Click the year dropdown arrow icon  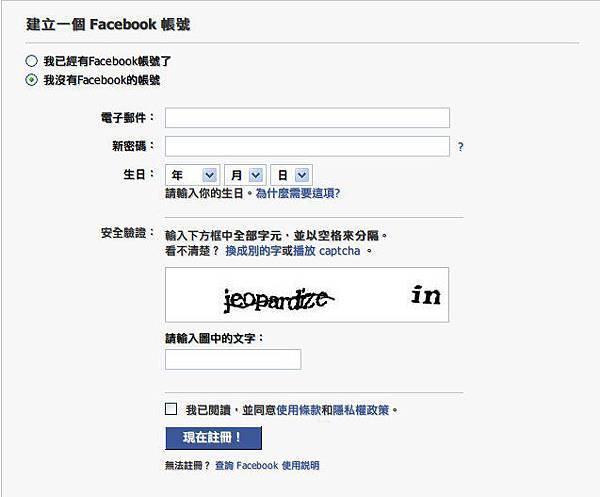tap(209, 175)
